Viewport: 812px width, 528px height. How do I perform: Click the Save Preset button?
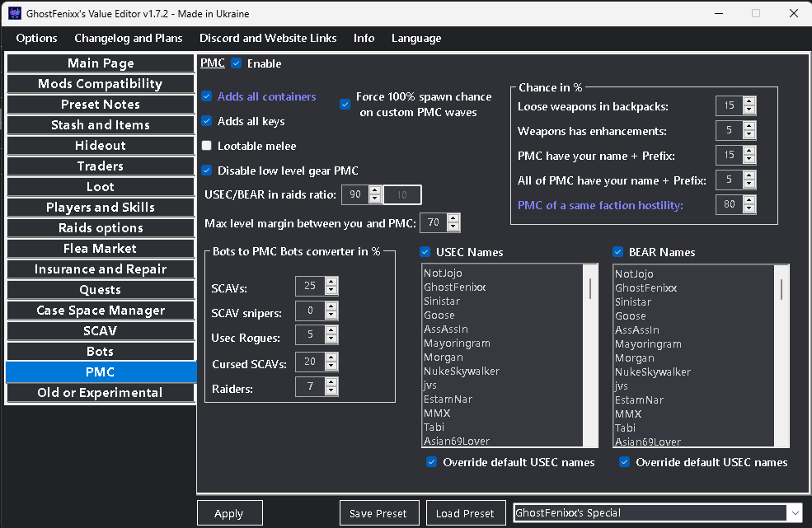379,513
